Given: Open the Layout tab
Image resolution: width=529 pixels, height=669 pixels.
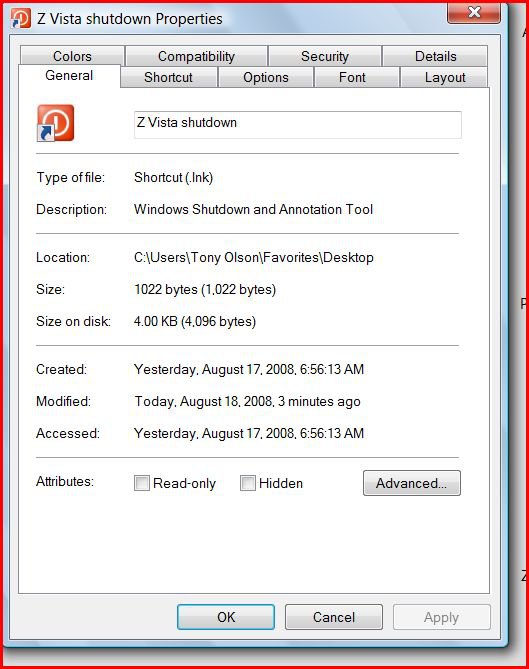Looking at the screenshot, I should click(445, 77).
